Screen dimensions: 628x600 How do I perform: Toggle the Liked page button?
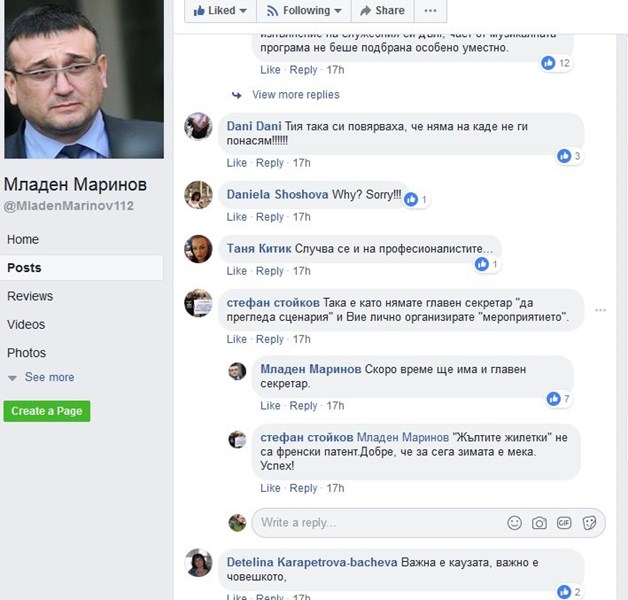click(x=216, y=11)
